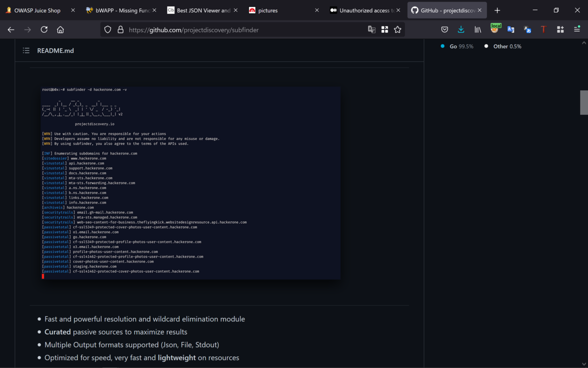Click the Go 99.5% language link

[462, 46]
